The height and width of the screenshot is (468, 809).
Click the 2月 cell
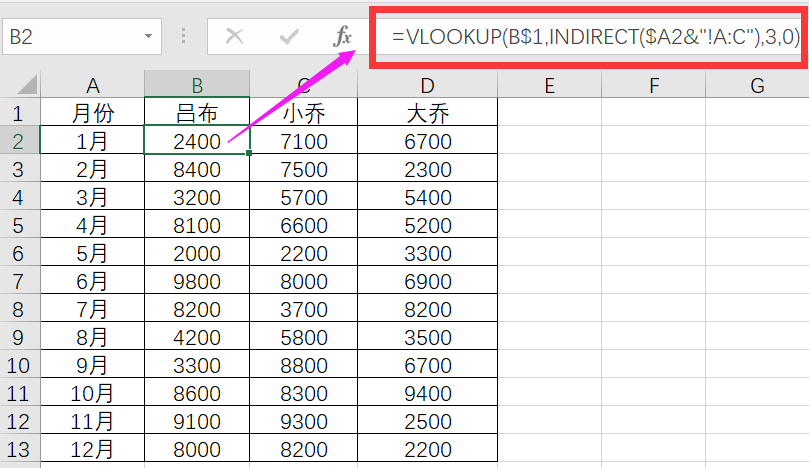[x=92, y=169]
